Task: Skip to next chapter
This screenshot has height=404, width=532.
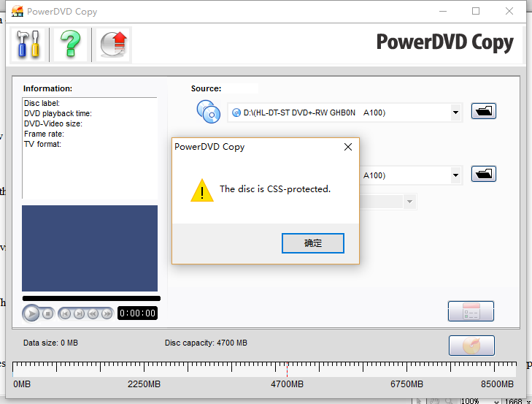Action: point(79,313)
